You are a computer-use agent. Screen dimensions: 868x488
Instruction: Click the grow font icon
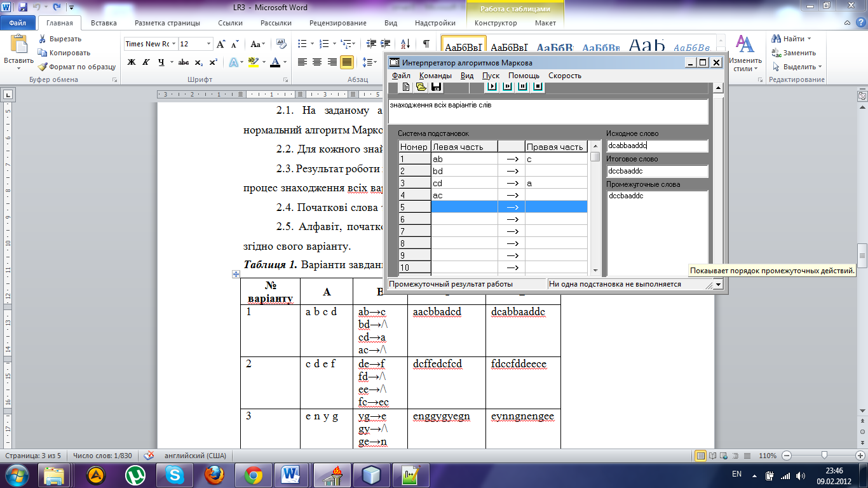[221, 44]
